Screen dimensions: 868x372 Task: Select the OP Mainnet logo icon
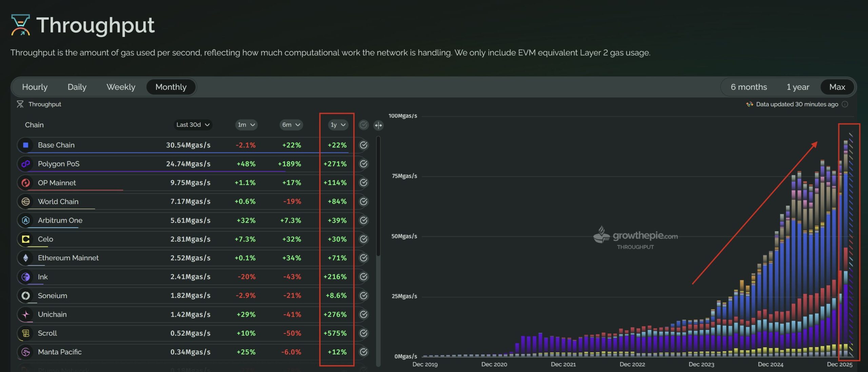pyautogui.click(x=26, y=183)
